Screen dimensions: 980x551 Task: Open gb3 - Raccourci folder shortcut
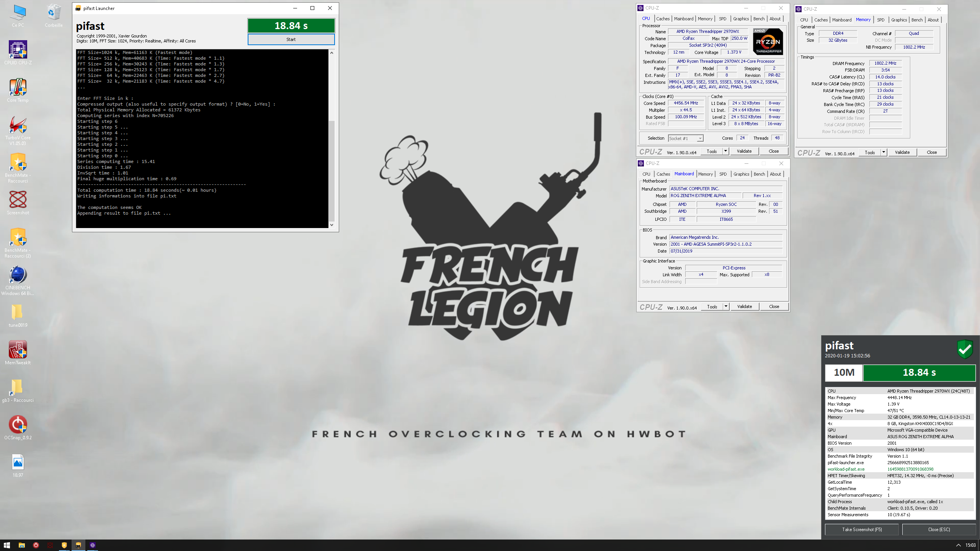(x=18, y=390)
